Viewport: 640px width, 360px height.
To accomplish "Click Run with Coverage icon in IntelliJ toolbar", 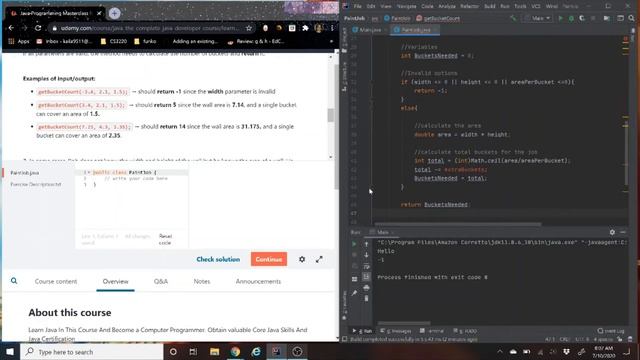I will (582, 18).
